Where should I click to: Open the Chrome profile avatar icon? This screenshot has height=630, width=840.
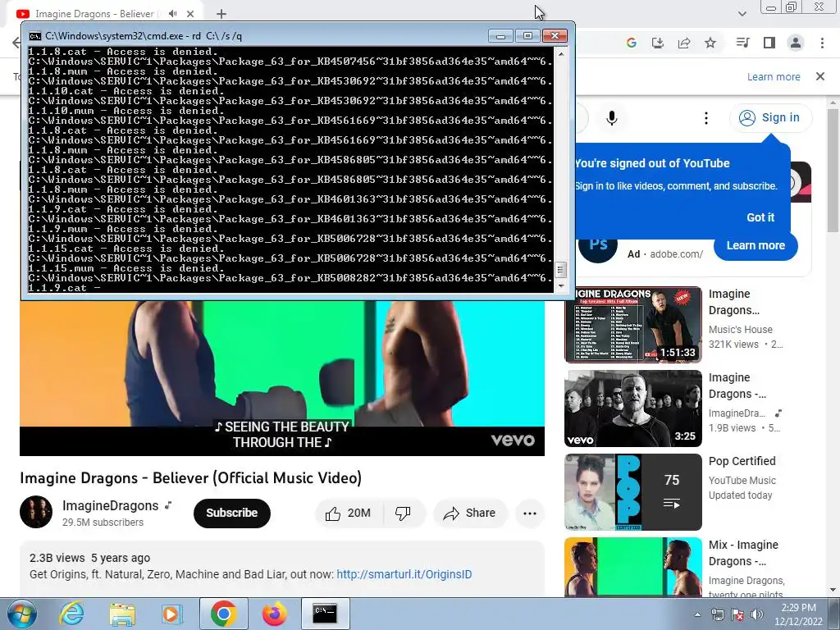pos(796,43)
